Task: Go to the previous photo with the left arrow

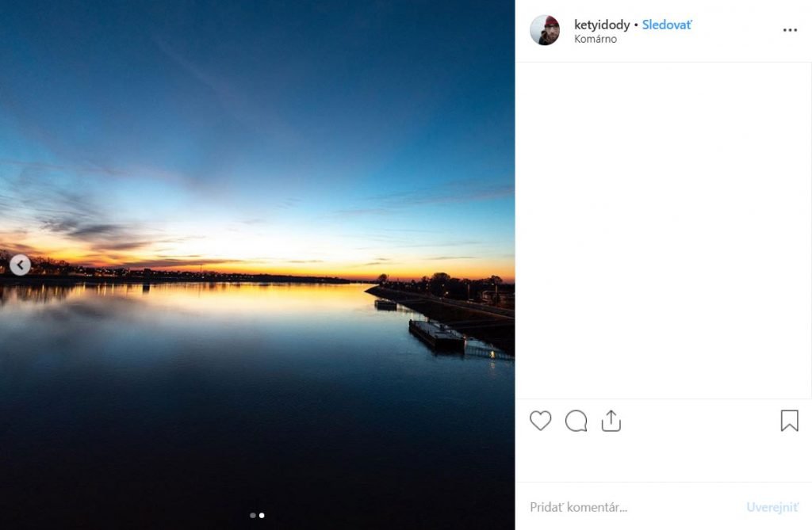Action: coord(21,265)
